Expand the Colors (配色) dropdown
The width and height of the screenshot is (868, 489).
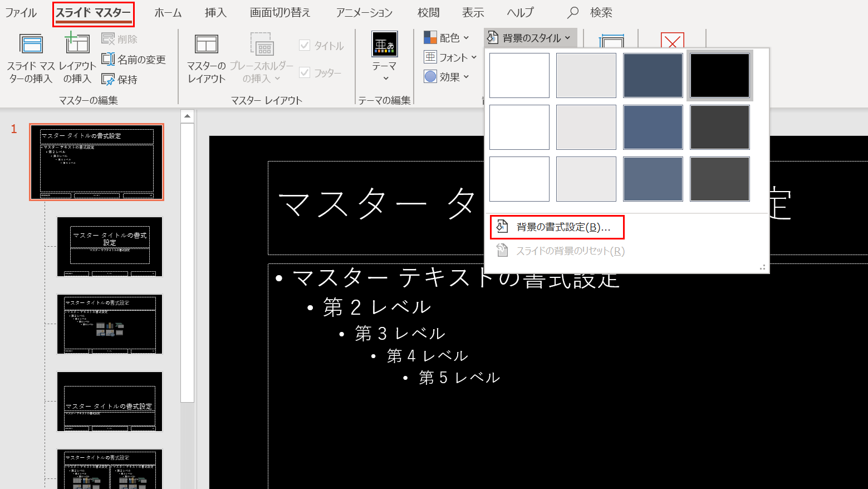(x=447, y=38)
